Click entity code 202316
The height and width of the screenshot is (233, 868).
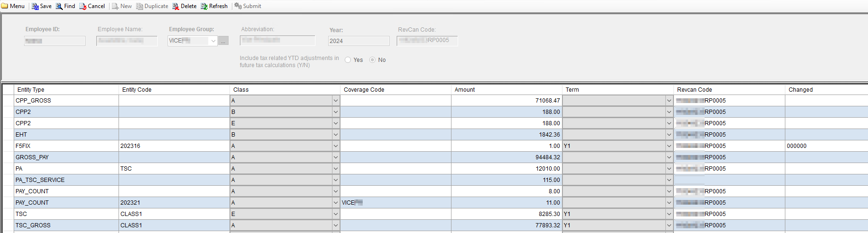[130, 146]
